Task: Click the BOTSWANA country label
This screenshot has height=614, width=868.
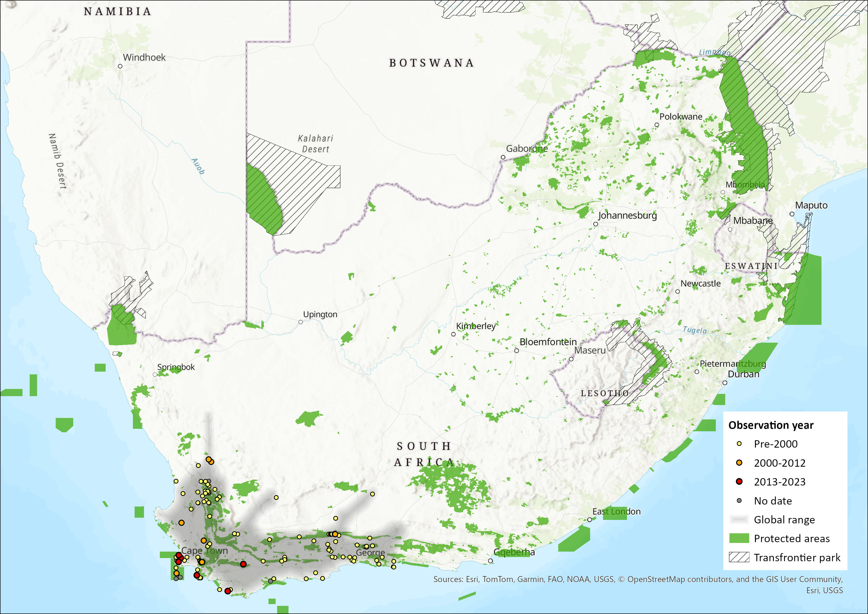Action: [431, 63]
